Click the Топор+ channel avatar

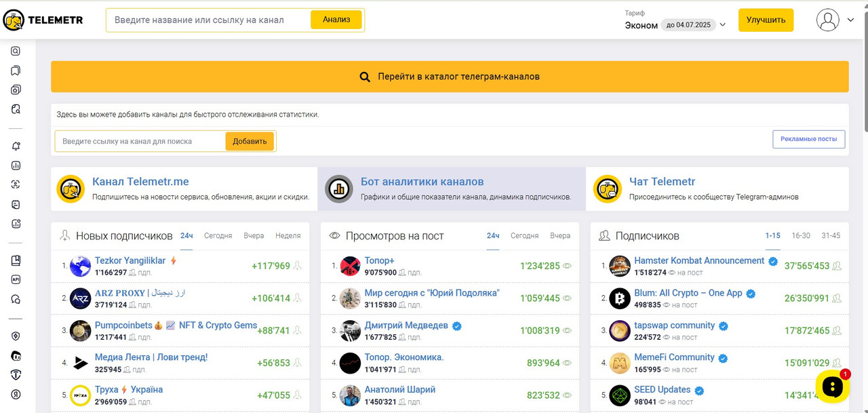[350, 266]
